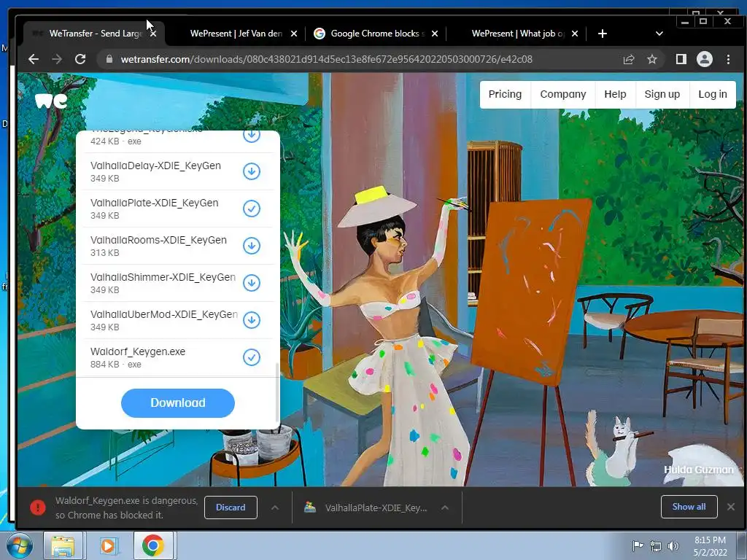The height and width of the screenshot is (560, 747).
Task: Click the checkmark icon for Waldorf_Keygen.exe
Action: click(x=252, y=357)
